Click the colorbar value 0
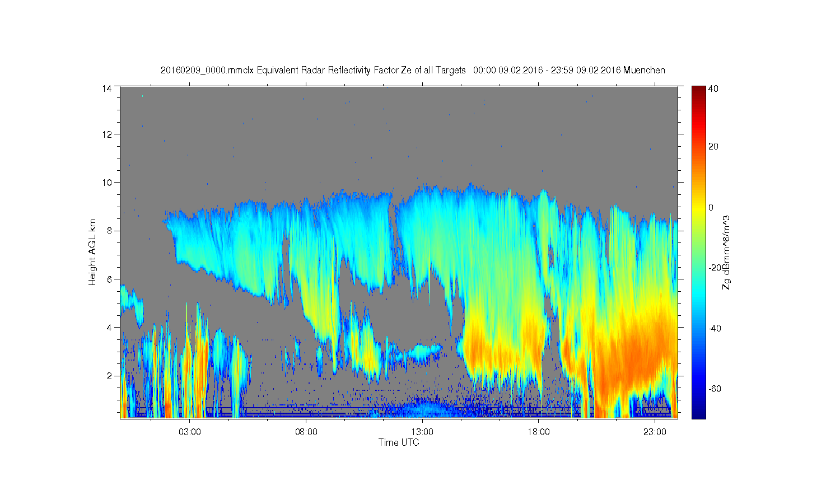 (711, 207)
